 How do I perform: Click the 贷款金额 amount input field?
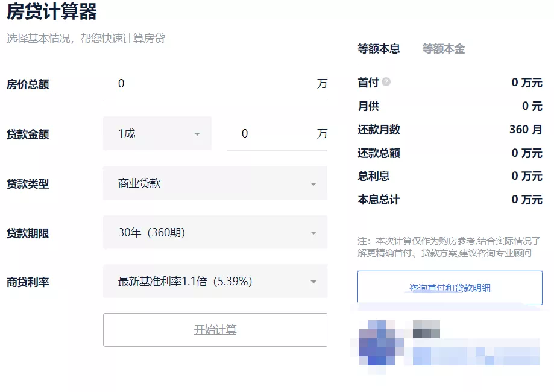(271, 134)
